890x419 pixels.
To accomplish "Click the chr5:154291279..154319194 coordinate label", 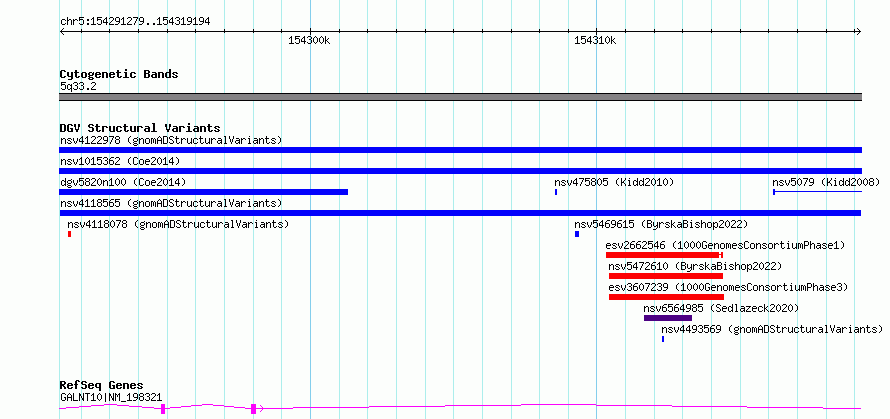I will (135, 22).
